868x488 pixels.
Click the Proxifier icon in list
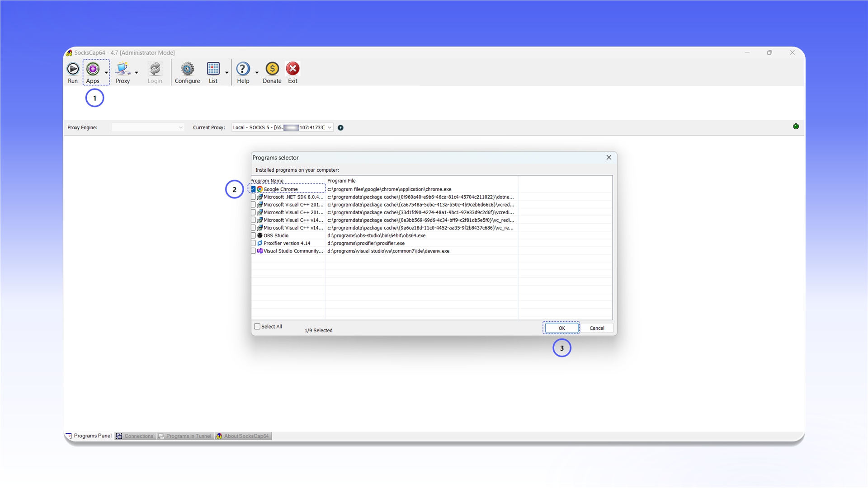(260, 243)
